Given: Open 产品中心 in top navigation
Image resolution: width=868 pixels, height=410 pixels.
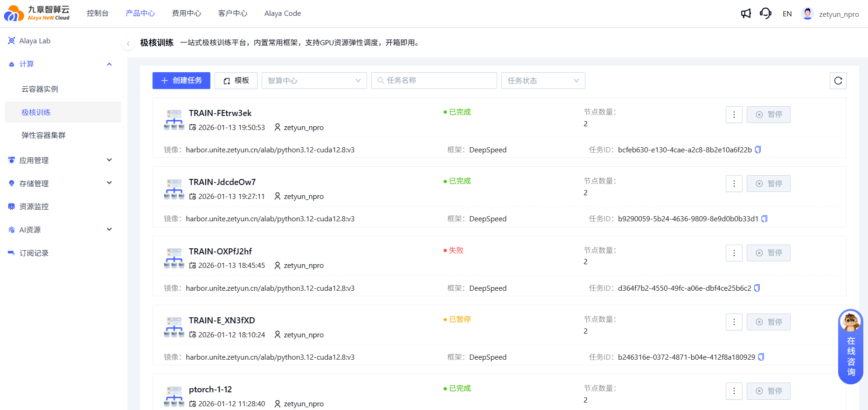Looking at the screenshot, I should click(x=140, y=14).
